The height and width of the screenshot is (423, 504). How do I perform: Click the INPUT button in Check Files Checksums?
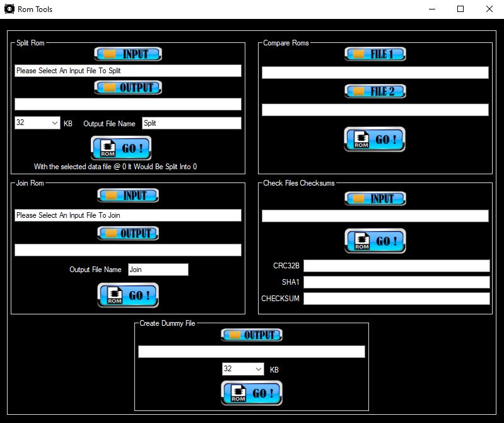tap(375, 198)
